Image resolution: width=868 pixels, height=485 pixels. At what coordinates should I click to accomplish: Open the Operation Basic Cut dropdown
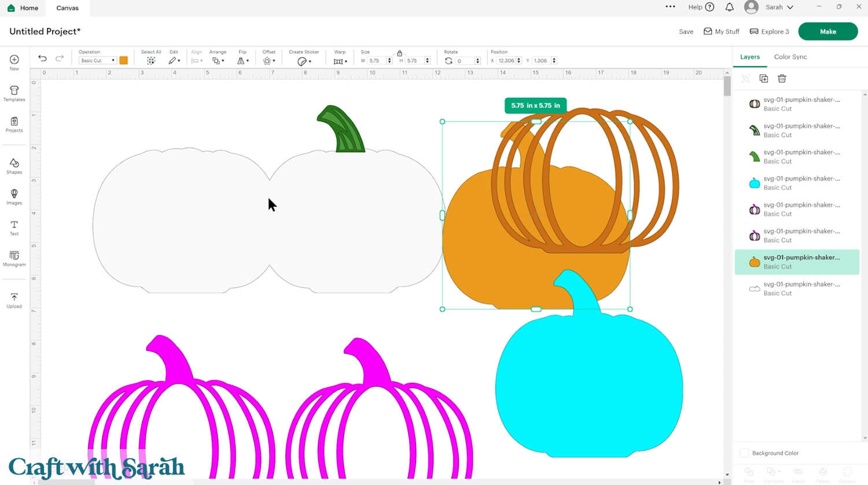point(97,60)
